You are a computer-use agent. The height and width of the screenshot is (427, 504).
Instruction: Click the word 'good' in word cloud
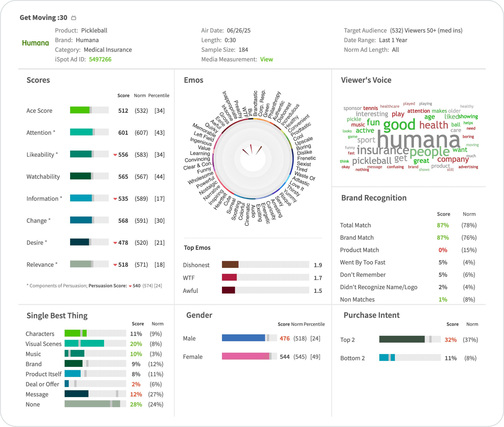399,125
